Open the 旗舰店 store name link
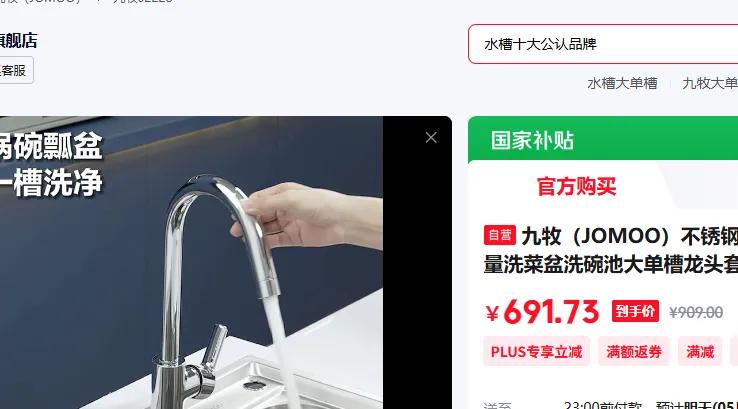The height and width of the screenshot is (409, 738). click(18, 40)
